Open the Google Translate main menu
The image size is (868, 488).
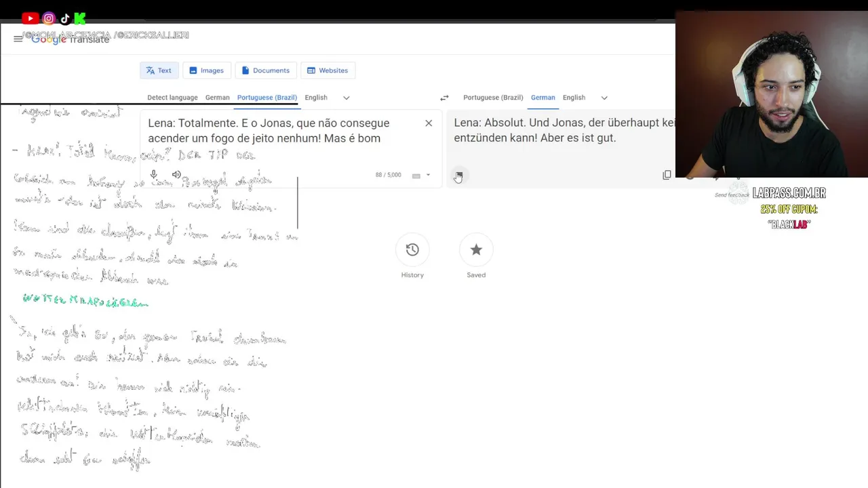18,39
